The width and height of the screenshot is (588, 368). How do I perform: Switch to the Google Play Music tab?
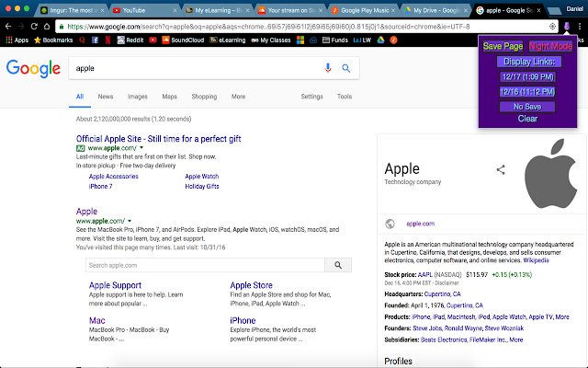point(362,10)
